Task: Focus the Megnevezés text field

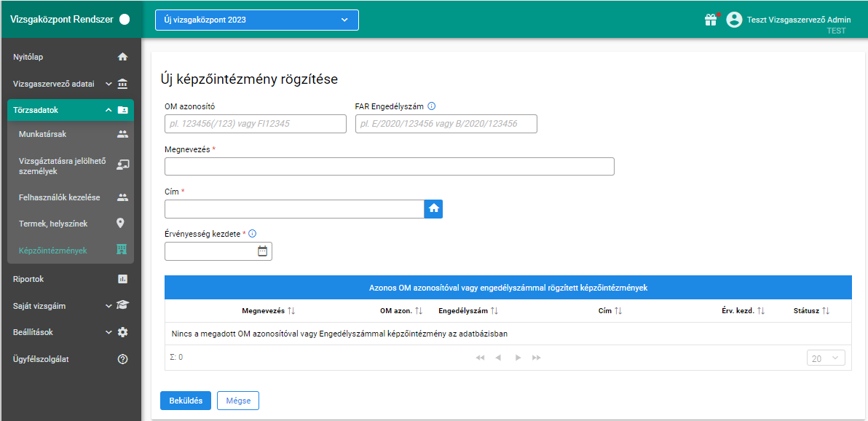Action: pos(390,166)
